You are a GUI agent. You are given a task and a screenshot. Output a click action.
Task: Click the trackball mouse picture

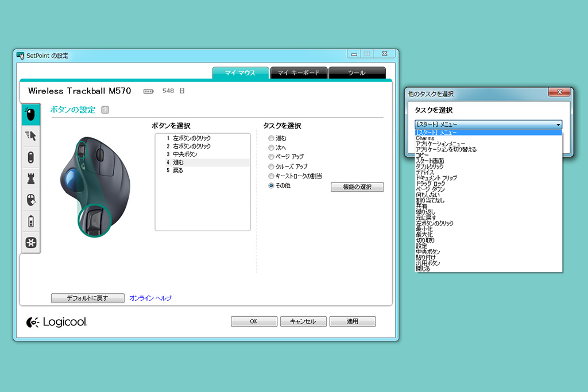coord(95,187)
